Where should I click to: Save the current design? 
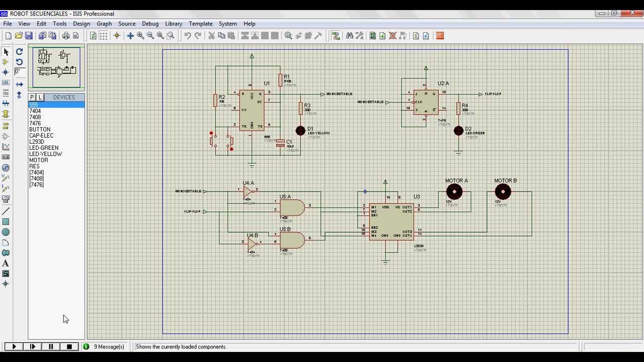click(29, 36)
